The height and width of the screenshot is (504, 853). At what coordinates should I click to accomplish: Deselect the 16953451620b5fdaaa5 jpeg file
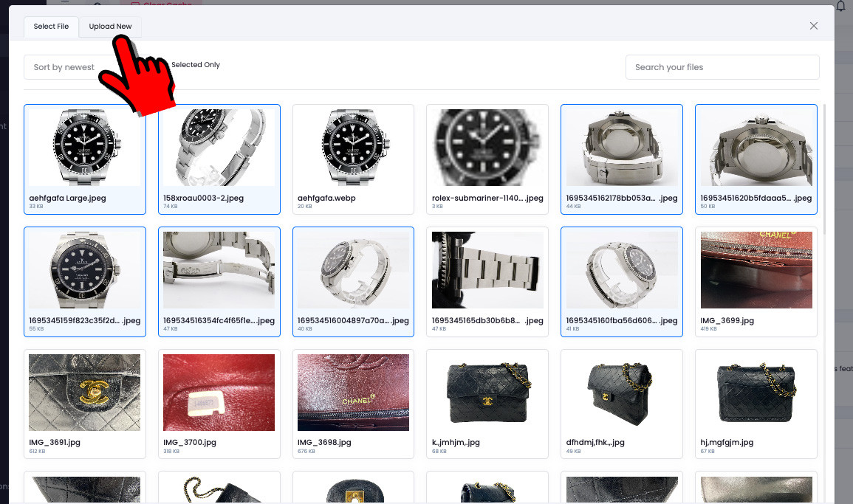(x=756, y=159)
